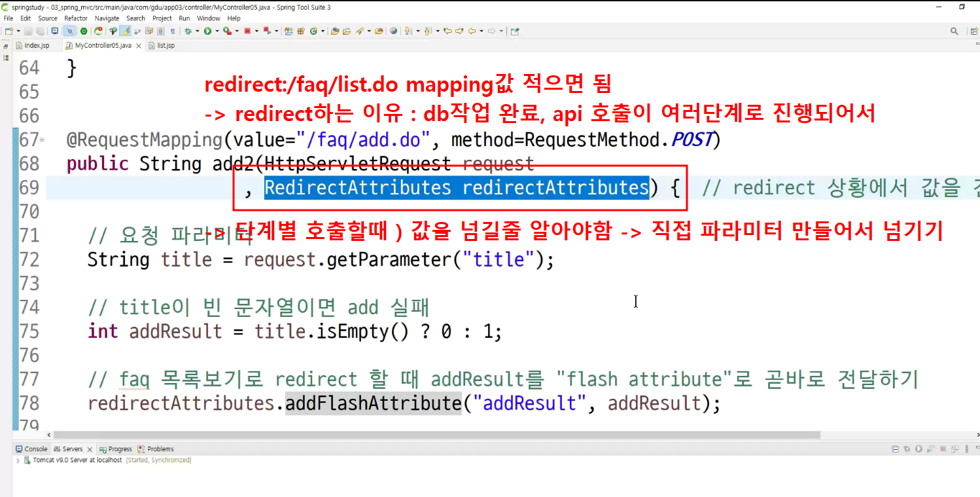The image size is (980, 497).
Task: Click the Servers view stop icon
Action: (x=943, y=449)
